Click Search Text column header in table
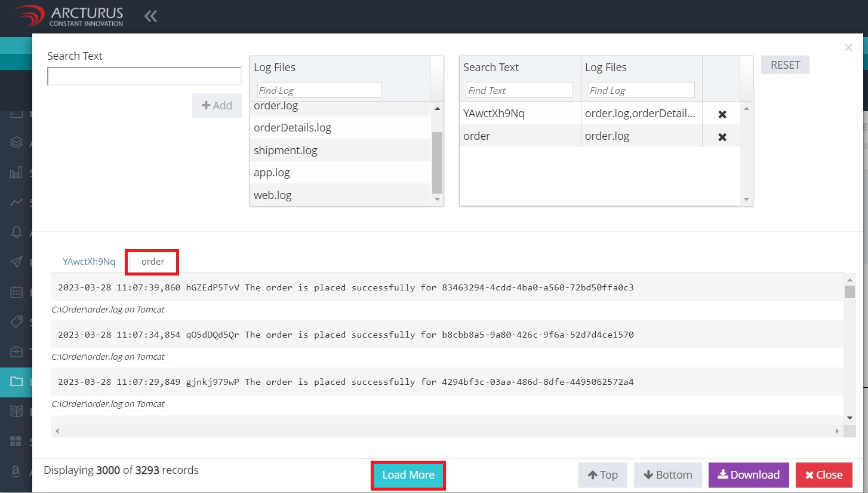868x493 pixels. coord(491,68)
